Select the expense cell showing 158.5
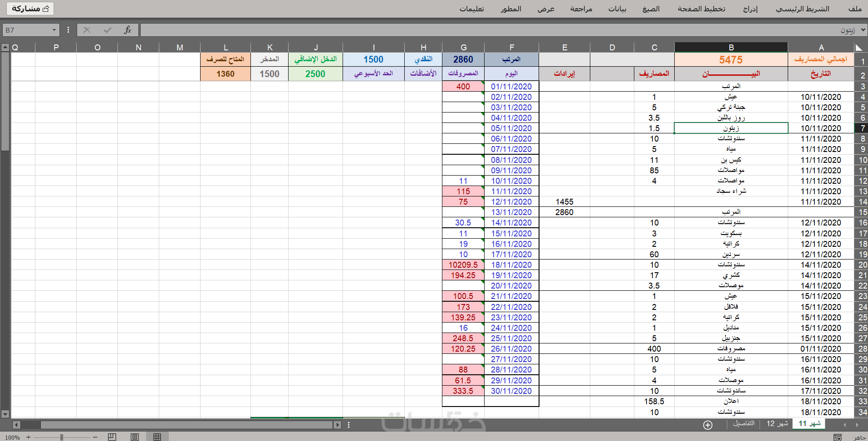This screenshot has height=441, width=868. pyautogui.click(x=654, y=402)
